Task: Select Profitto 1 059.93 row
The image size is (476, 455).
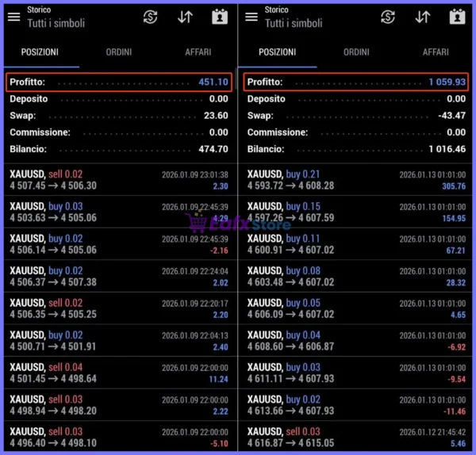Action: coord(355,82)
